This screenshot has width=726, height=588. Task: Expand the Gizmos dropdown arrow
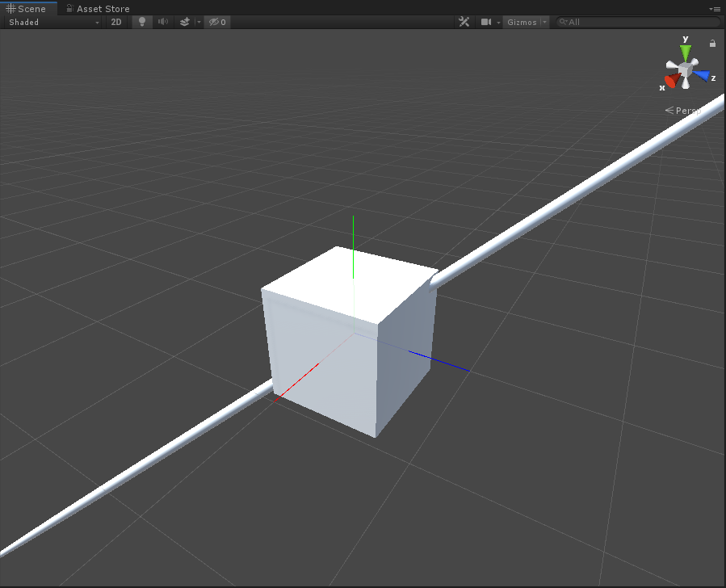(545, 23)
